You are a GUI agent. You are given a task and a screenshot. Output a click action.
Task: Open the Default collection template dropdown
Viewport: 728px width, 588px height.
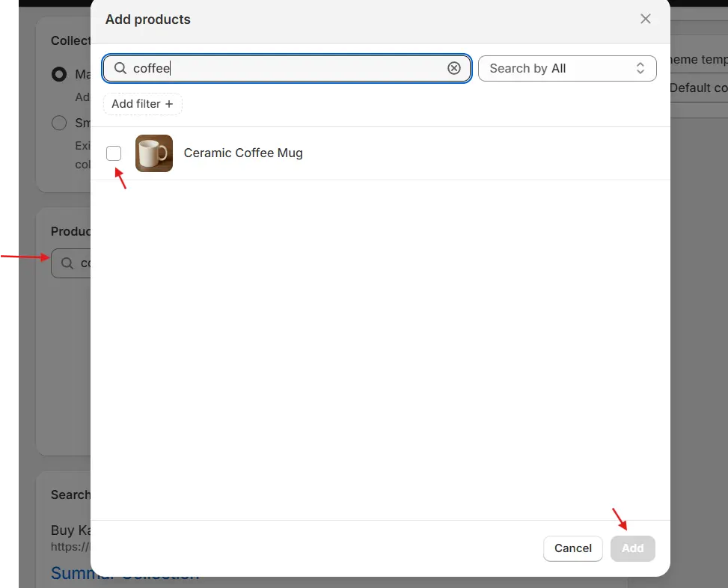click(x=699, y=88)
